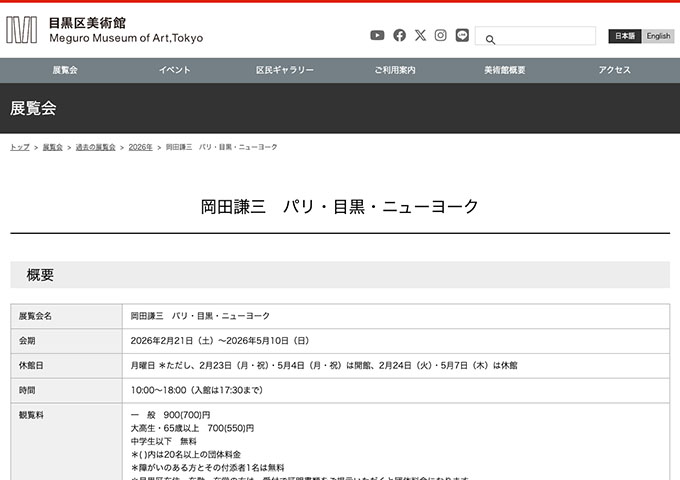Focus the site search input field
680x480 pixels.
click(x=536, y=36)
